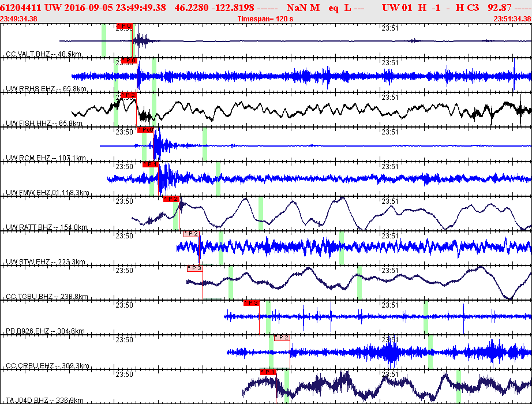Click the end time 23:51:34.38 label
Viewport: 532px width, 404px height.
click(512, 19)
